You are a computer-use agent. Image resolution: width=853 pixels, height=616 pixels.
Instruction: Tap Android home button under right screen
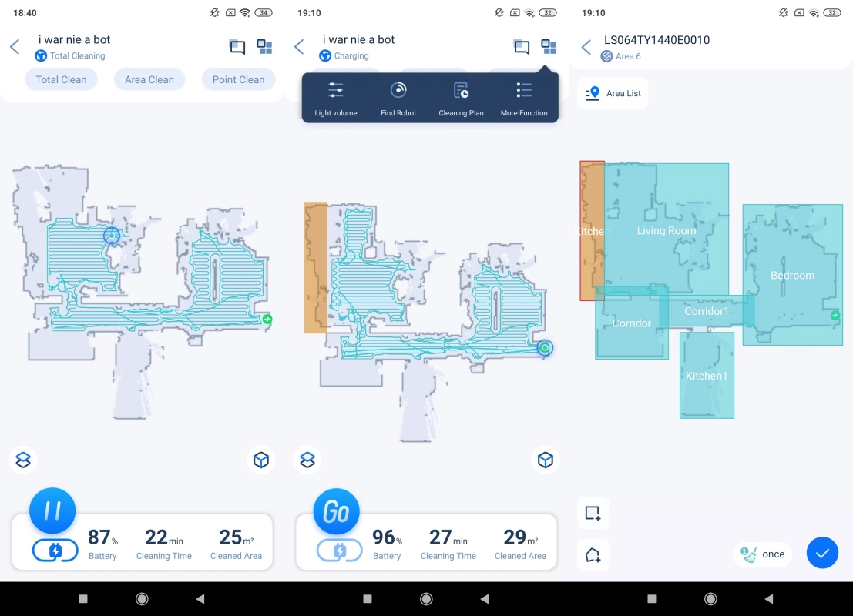click(x=710, y=598)
